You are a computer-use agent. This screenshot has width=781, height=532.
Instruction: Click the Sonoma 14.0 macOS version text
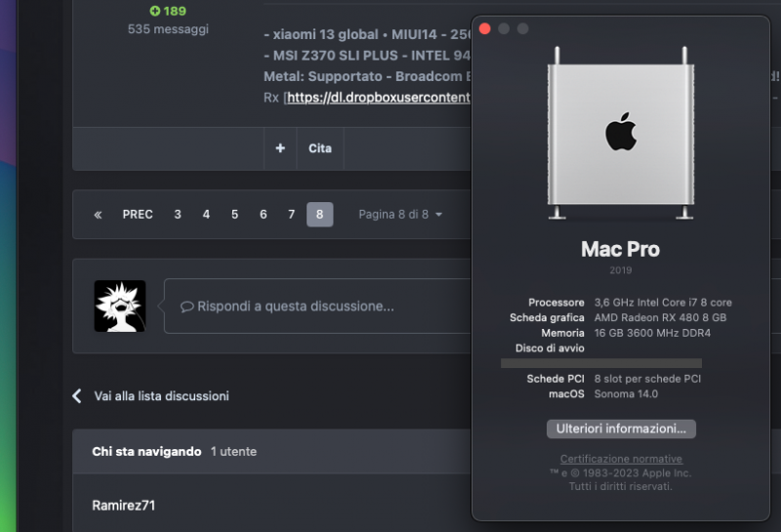tap(626, 394)
